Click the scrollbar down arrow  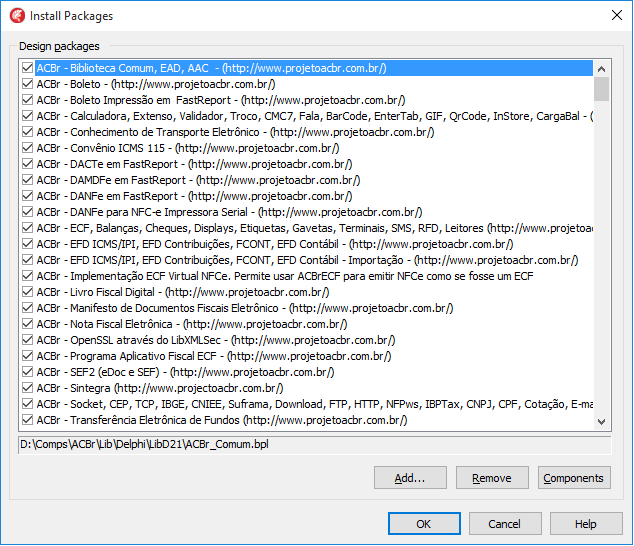(601, 422)
